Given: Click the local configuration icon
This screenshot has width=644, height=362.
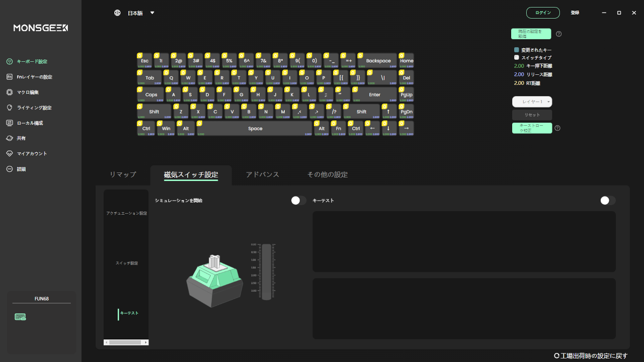Looking at the screenshot, I should point(9,123).
